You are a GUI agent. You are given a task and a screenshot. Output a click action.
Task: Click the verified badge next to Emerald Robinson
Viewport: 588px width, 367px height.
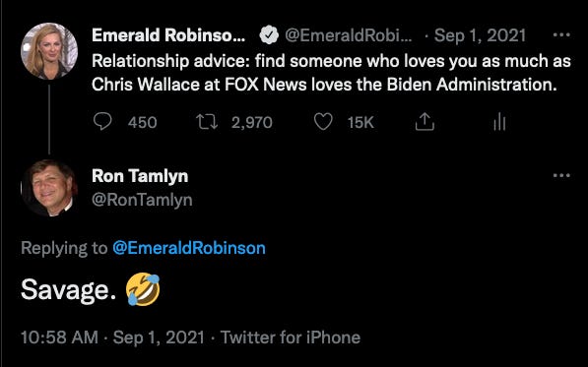coord(269,35)
